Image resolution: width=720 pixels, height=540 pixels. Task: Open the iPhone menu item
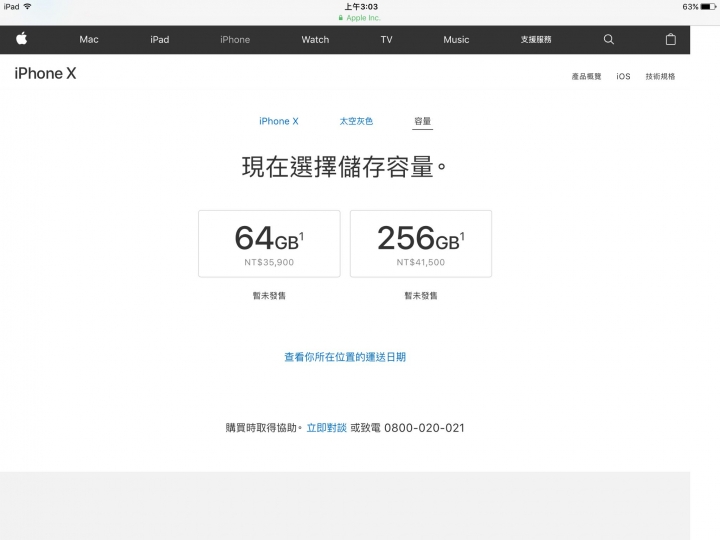[x=235, y=39]
